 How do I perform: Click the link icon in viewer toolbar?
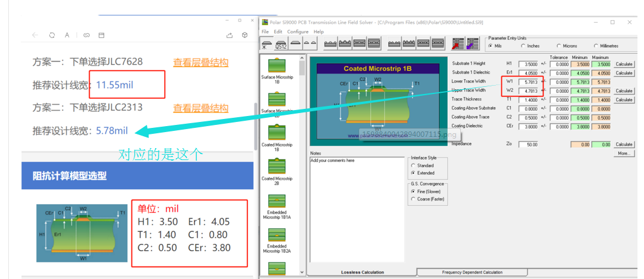click(86, 35)
